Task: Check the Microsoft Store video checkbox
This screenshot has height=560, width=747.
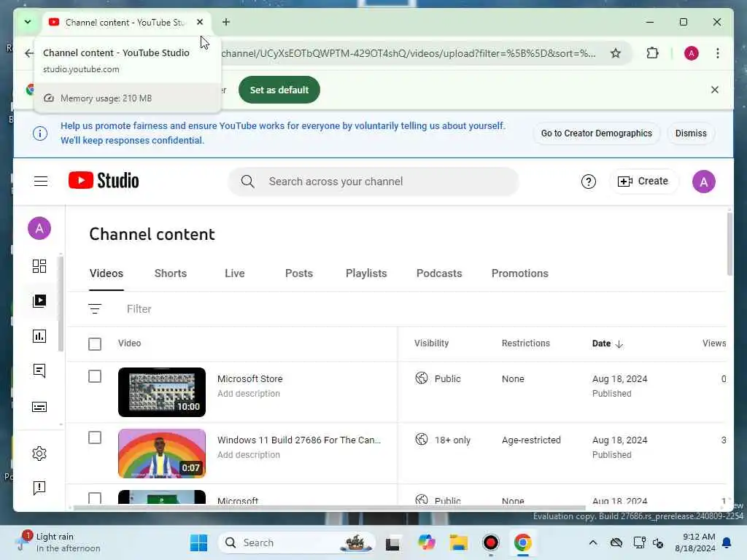Action: 95,377
